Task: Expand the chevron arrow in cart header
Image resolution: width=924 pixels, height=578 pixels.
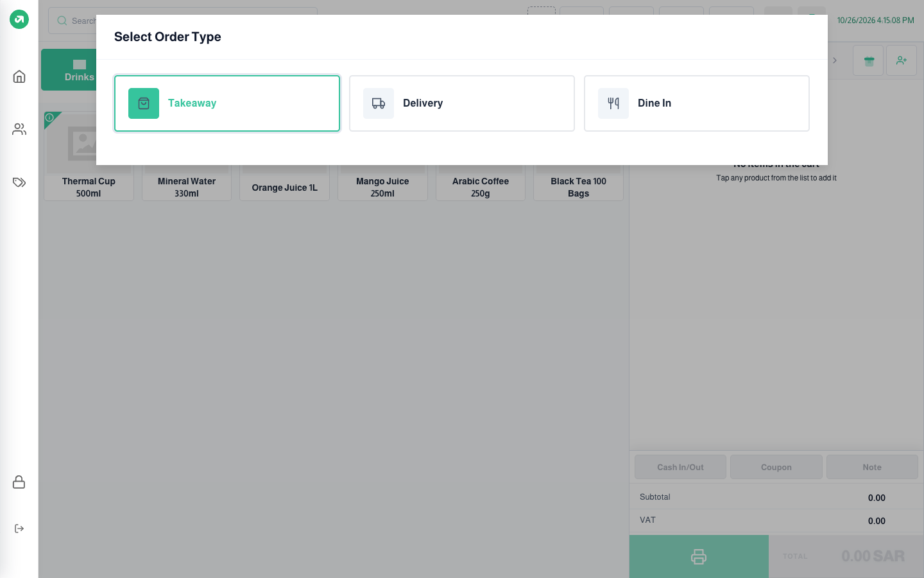Action: [835, 60]
